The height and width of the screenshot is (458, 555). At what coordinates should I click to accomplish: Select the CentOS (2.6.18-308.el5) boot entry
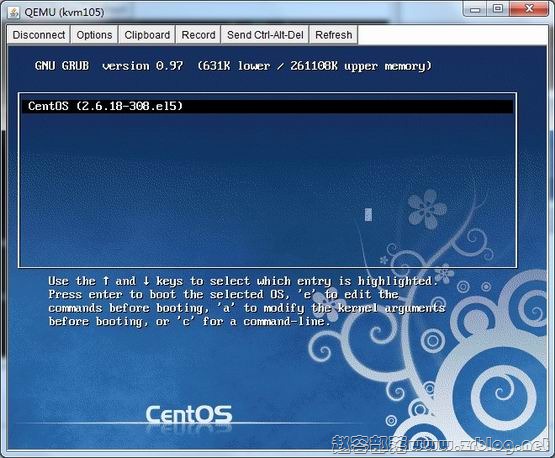pyautogui.click(x=267, y=106)
